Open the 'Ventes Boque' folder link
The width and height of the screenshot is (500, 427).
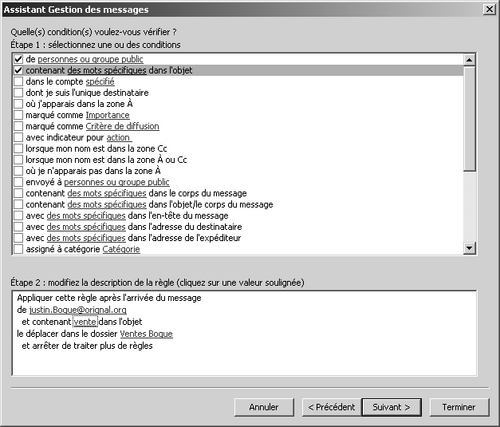(x=146, y=334)
